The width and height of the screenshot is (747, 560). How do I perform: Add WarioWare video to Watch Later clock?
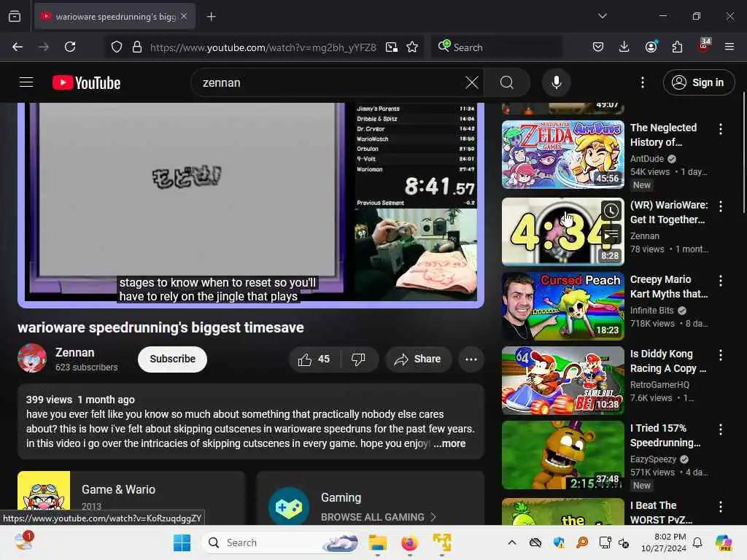(x=611, y=211)
